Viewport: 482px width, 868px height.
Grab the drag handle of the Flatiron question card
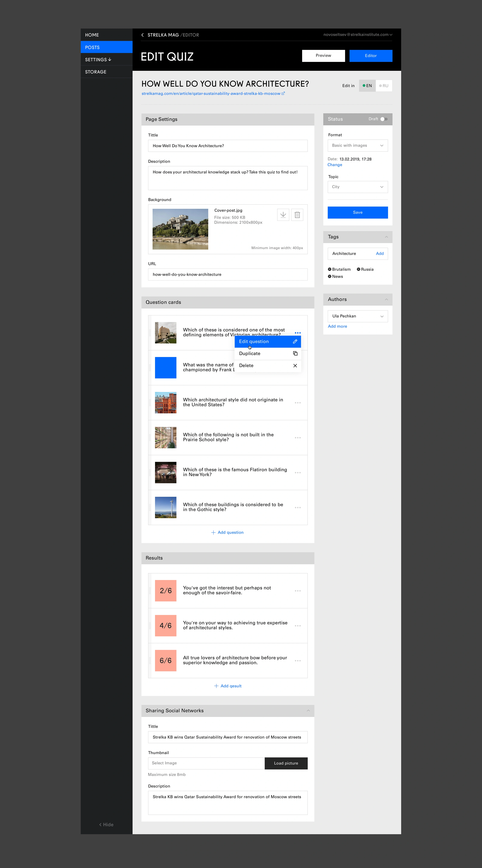point(150,473)
